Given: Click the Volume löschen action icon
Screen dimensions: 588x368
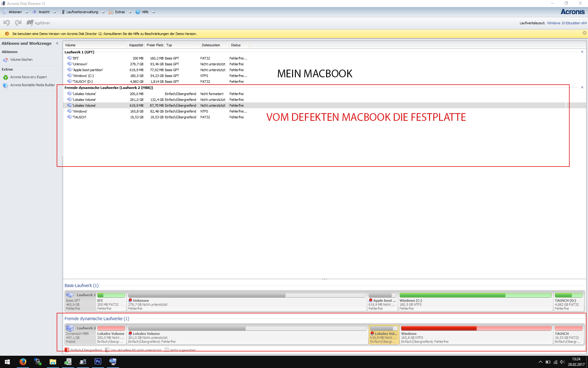Looking at the screenshot, I should (6, 60).
